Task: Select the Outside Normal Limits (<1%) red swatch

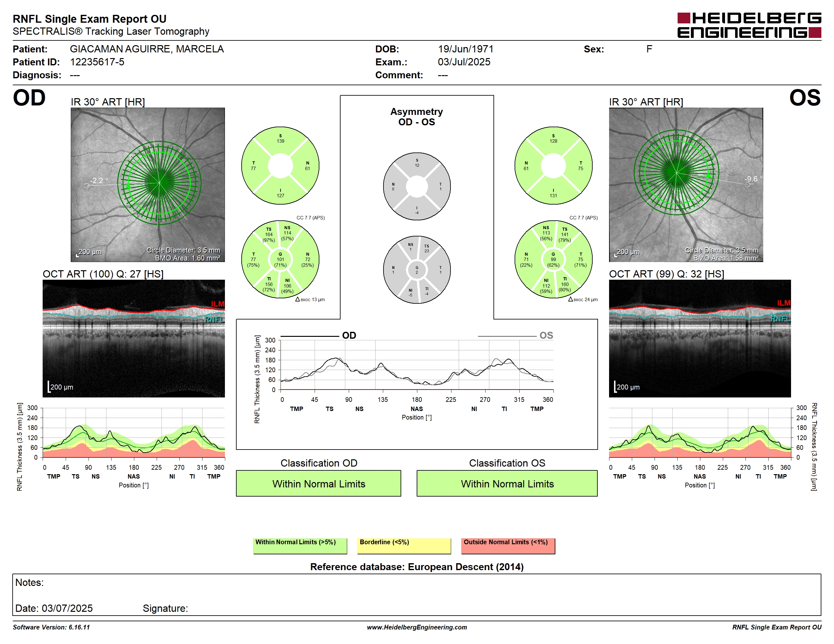Action: click(508, 546)
